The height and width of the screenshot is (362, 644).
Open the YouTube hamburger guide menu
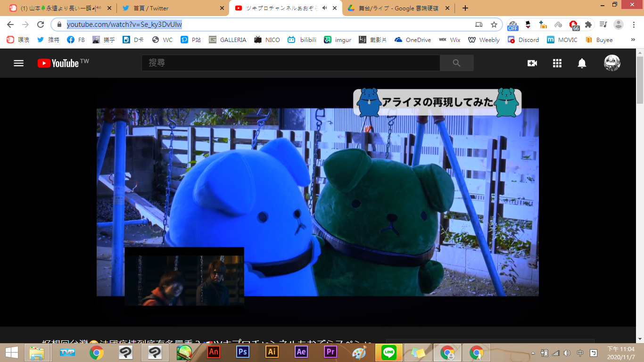(x=18, y=63)
